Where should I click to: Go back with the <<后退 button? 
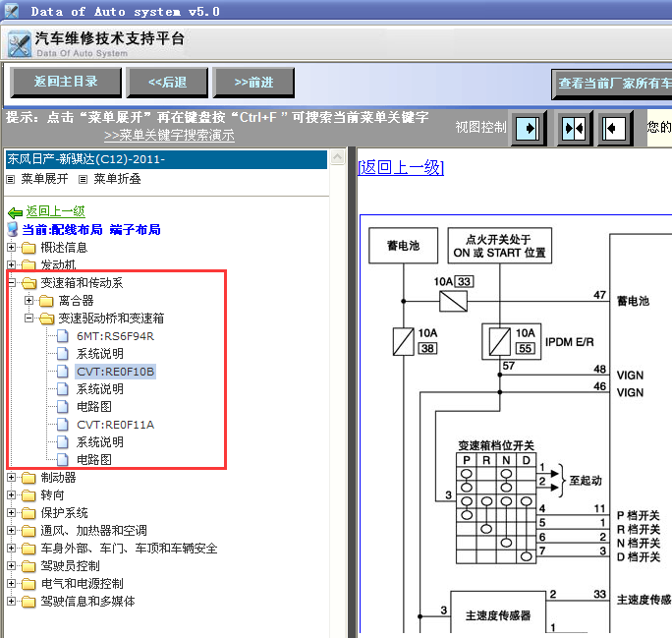[x=167, y=83]
